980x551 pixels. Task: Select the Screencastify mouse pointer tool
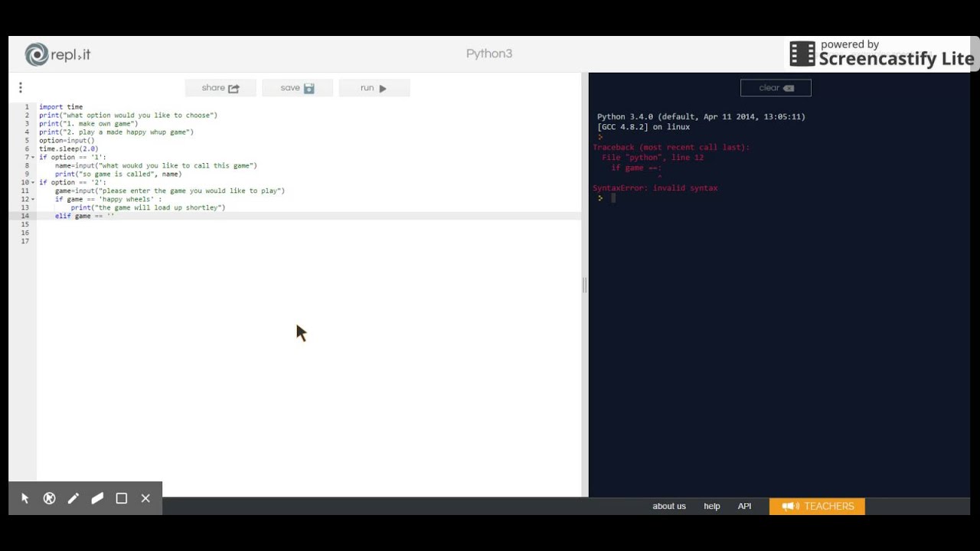click(25, 498)
